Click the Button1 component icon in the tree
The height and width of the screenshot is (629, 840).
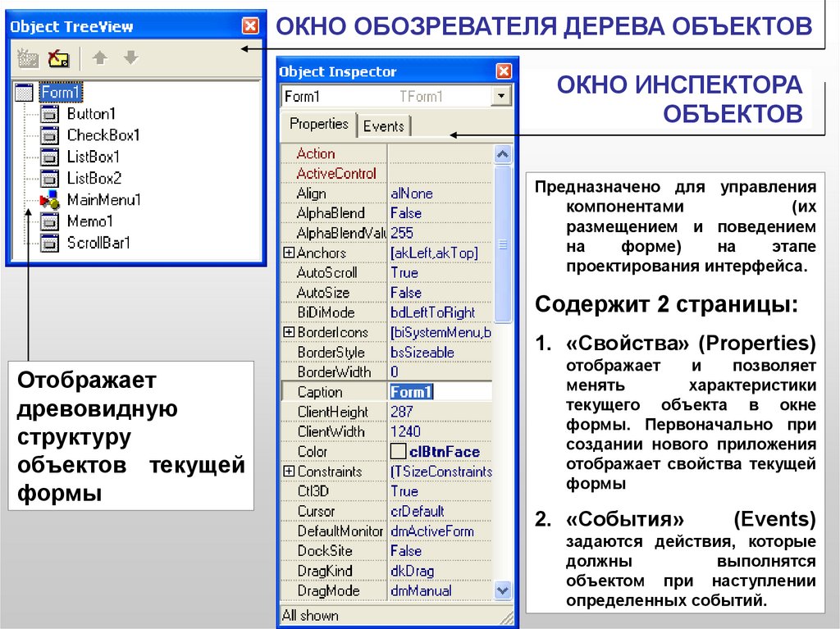[x=50, y=114]
